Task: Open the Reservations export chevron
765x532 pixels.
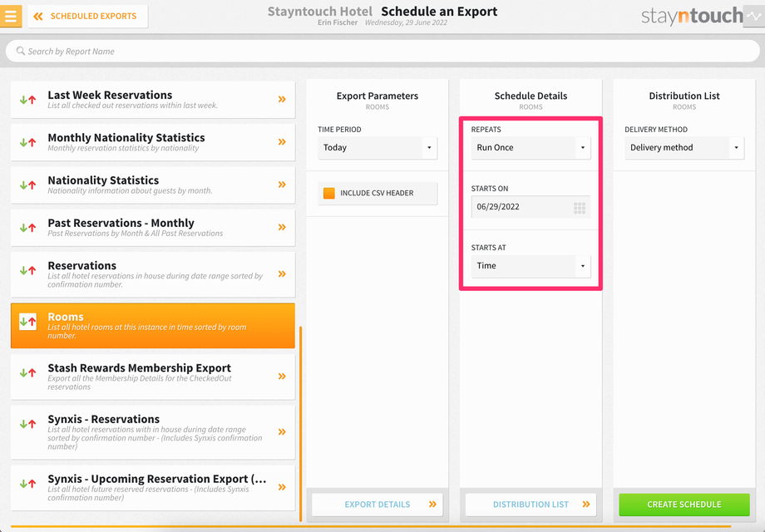Action: click(282, 274)
